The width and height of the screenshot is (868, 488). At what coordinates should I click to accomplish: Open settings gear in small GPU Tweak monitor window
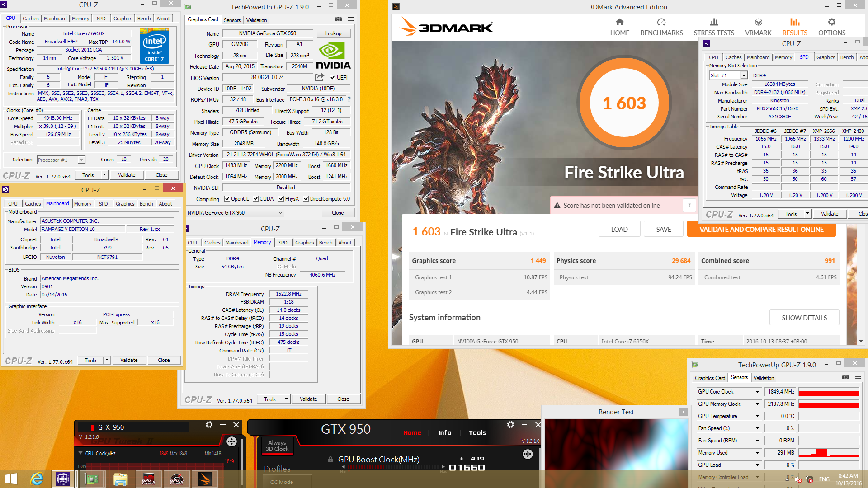point(209,425)
